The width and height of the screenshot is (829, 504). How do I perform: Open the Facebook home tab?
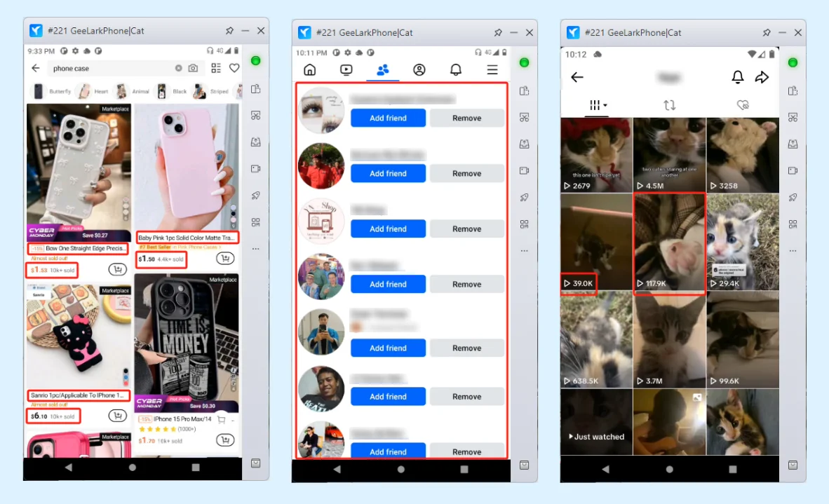(x=310, y=69)
